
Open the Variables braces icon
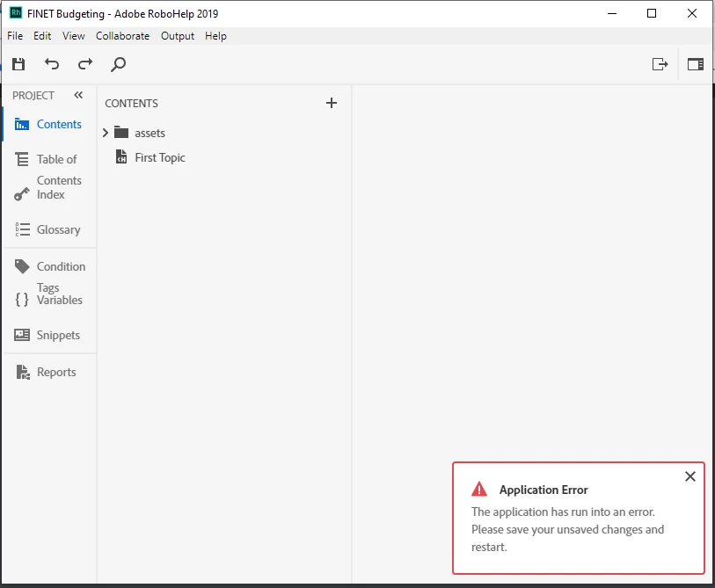pyautogui.click(x=21, y=300)
